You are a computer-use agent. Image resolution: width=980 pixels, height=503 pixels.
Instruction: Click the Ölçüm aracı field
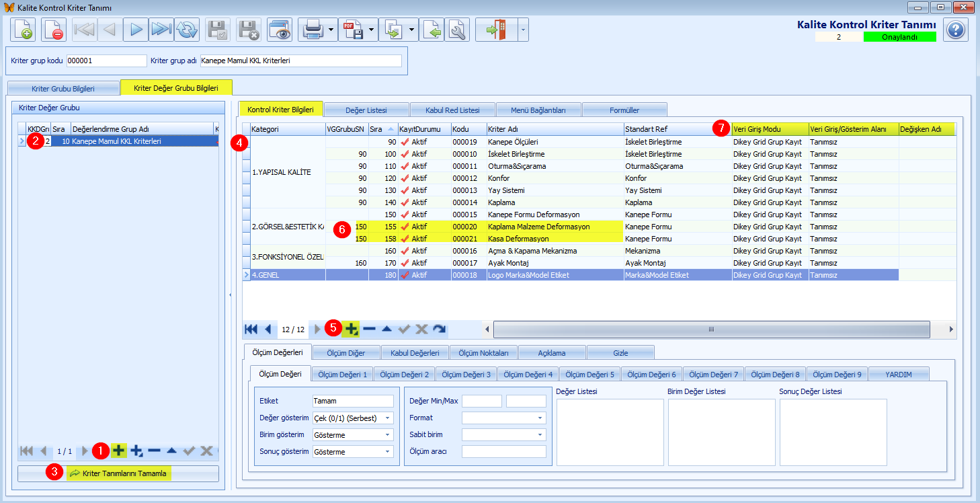click(503, 452)
